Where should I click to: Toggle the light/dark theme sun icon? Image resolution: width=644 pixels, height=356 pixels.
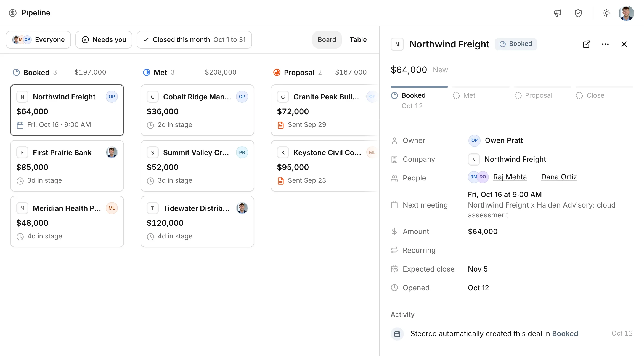pyautogui.click(x=606, y=13)
